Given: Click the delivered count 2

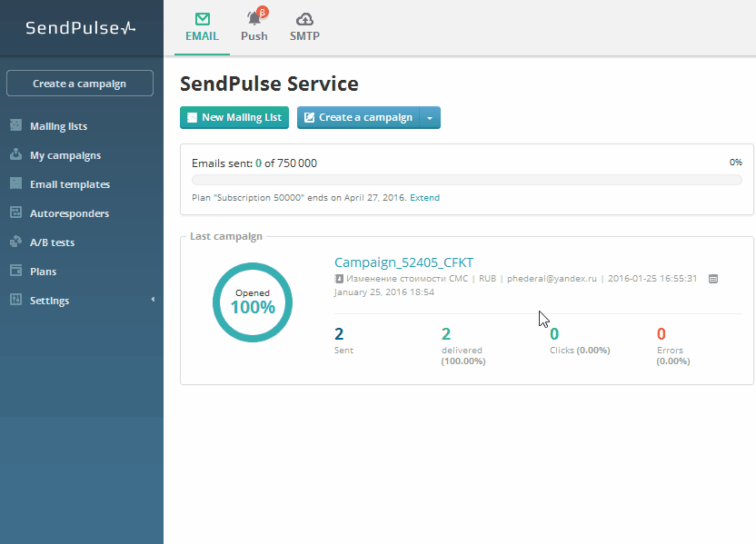Looking at the screenshot, I should point(446,333).
